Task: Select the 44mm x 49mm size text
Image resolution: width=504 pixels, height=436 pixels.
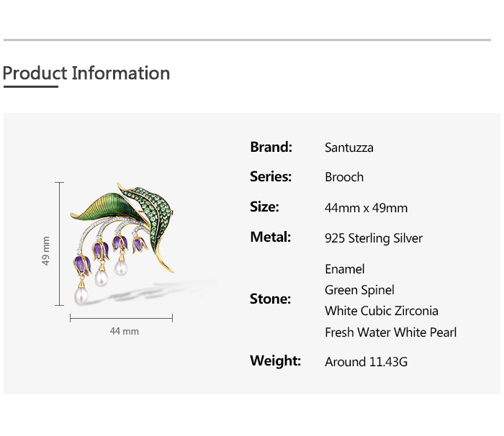Action: (x=366, y=208)
